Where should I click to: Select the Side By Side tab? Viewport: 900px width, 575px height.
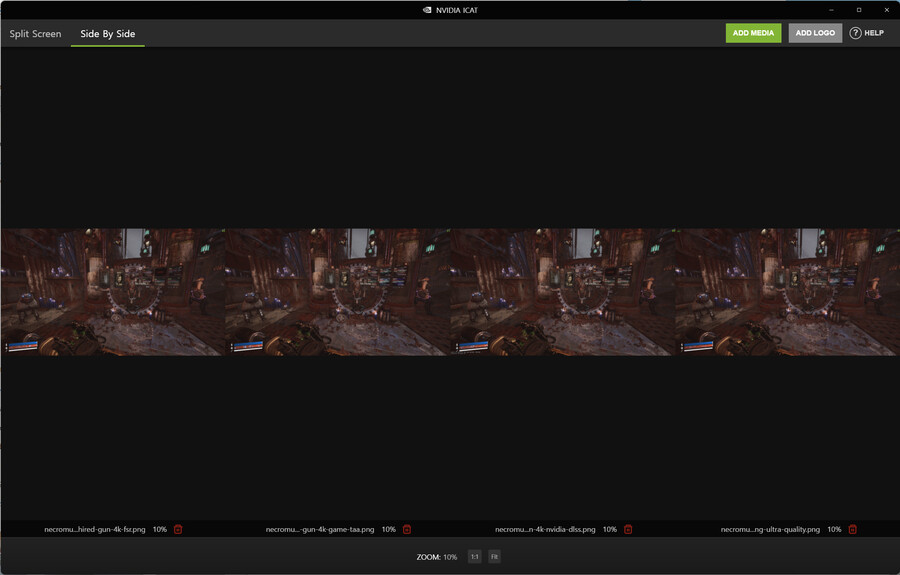pyautogui.click(x=108, y=34)
